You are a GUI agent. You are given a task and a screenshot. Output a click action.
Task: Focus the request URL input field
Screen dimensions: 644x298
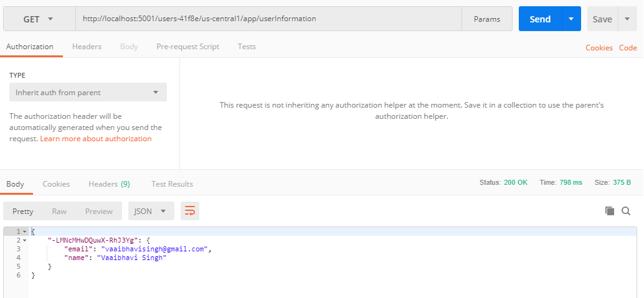(x=268, y=19)
